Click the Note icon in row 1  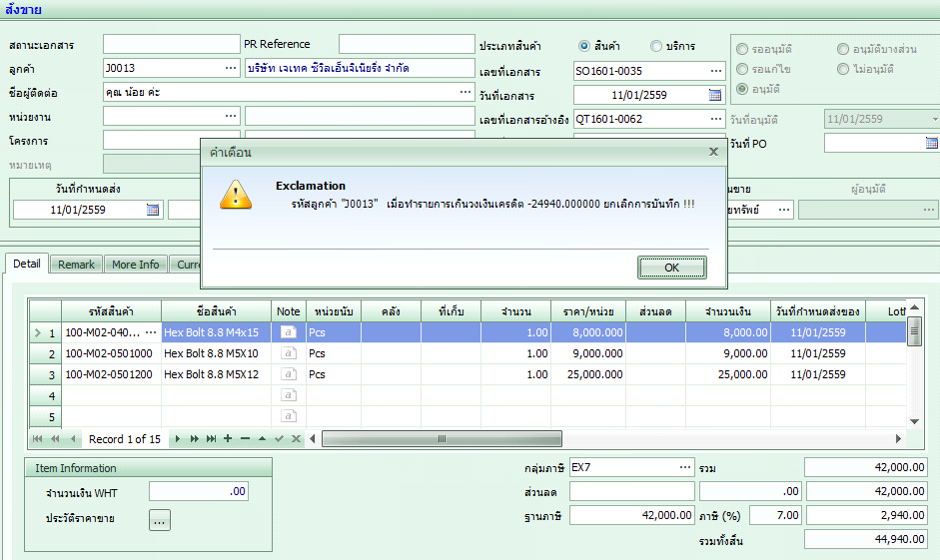point(288,332)
